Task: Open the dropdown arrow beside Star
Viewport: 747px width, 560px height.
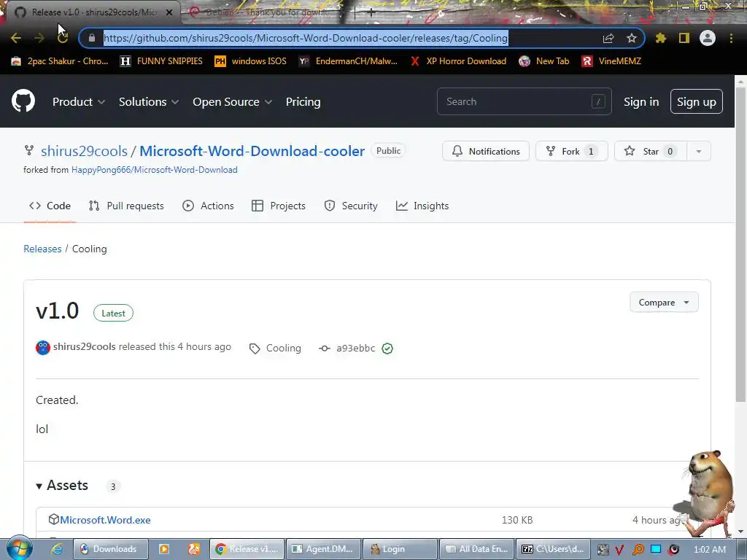Action: coord(699,151)
